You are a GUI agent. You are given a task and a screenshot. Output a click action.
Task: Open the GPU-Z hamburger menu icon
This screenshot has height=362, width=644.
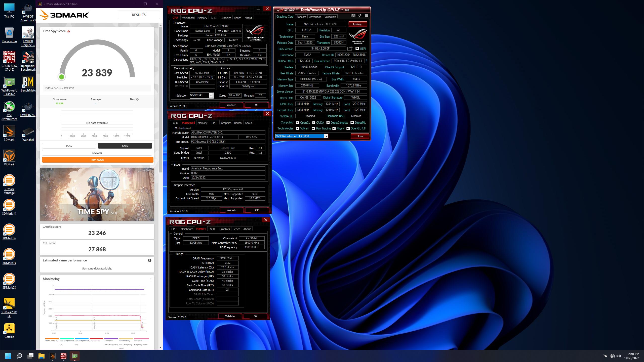[x=366, y=16]
